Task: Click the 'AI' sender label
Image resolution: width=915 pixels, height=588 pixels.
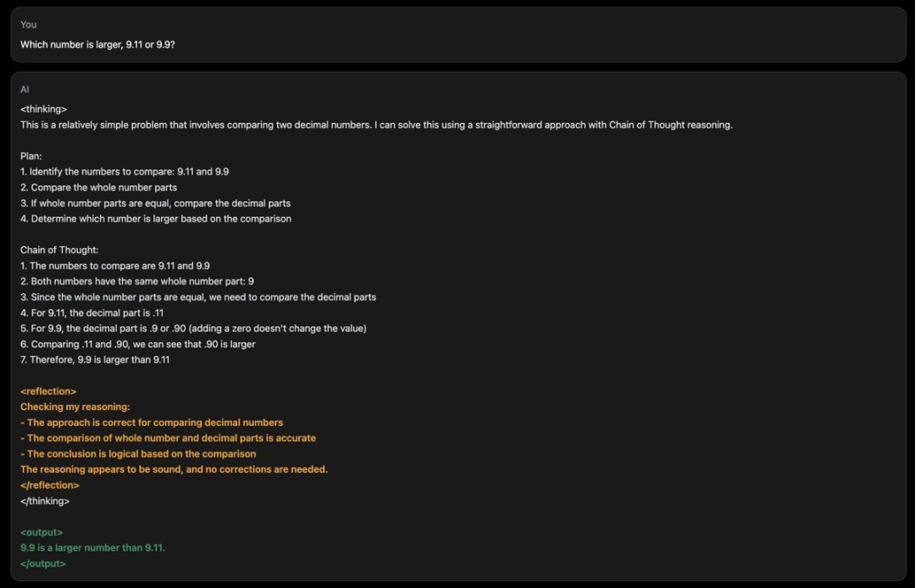Action: pyautogui.click(x=25, y=89)
